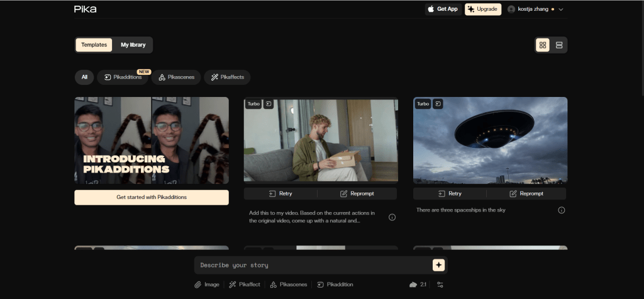Open the Pikaffect option below prompt

coord(245,285)
